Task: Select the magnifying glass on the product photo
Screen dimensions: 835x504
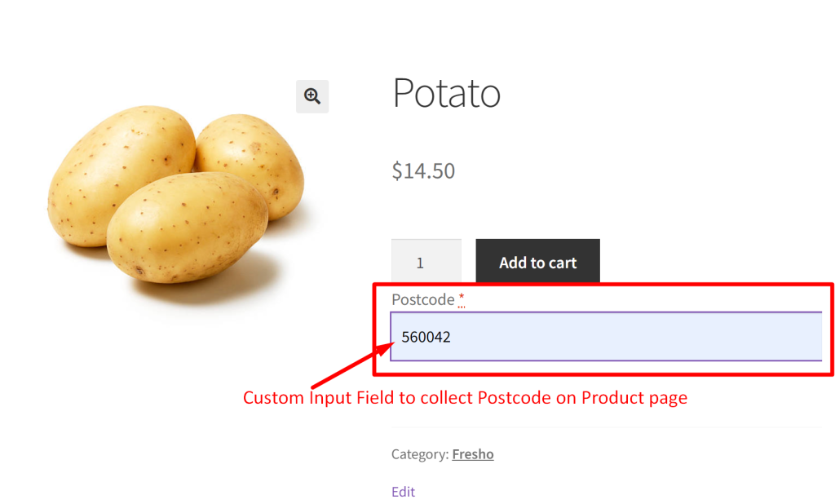Action: pos(311,96)
